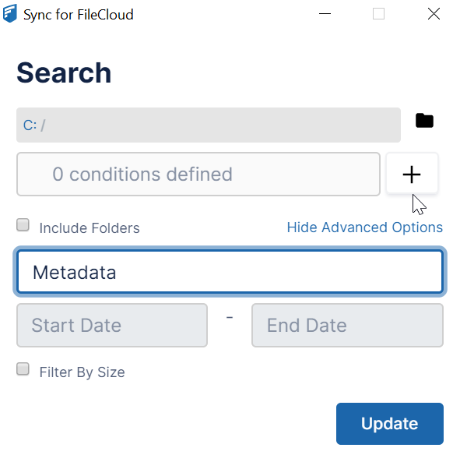The height and width of the screenshot is (476, 460).
Task: Minimize the Sync for FileCloud window
Action: [x=325, y=14]
